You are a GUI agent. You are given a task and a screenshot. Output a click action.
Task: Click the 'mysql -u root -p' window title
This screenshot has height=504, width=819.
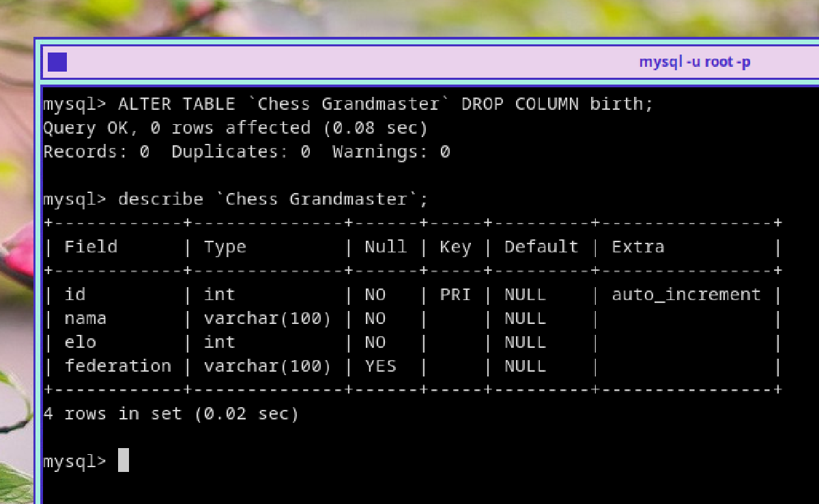pyautogui.click(x=695, y=62)
